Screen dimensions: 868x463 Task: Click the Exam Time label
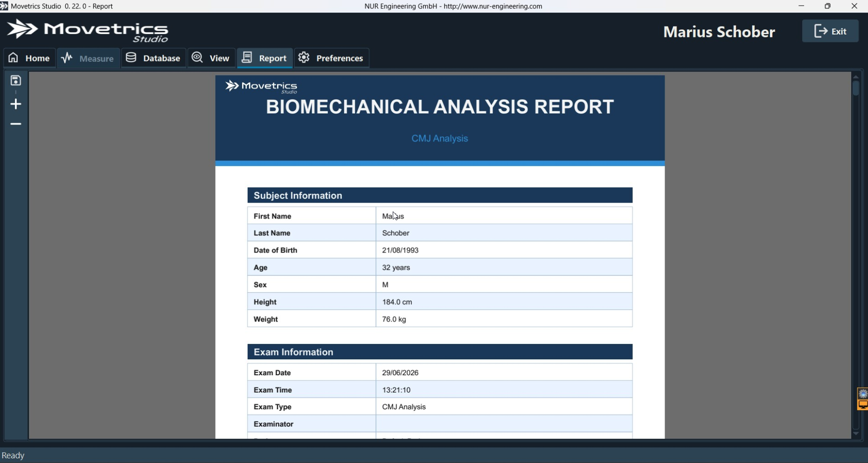[273, 390]
